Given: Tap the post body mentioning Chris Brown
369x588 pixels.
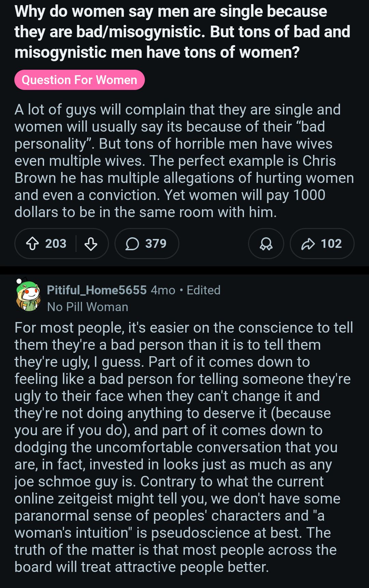Looking at the screenshot, I should tap(184, 161).
